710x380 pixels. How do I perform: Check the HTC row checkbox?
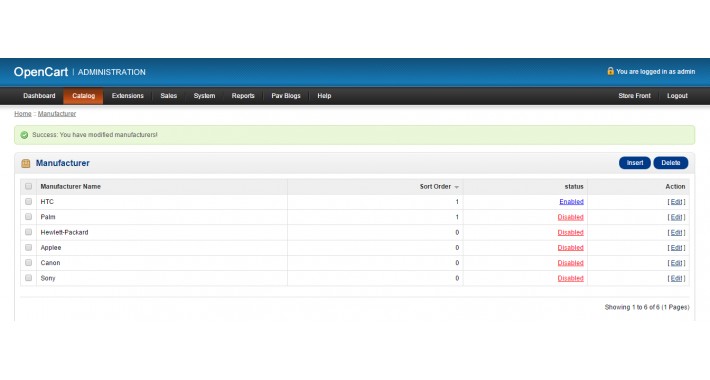[29, 202]
